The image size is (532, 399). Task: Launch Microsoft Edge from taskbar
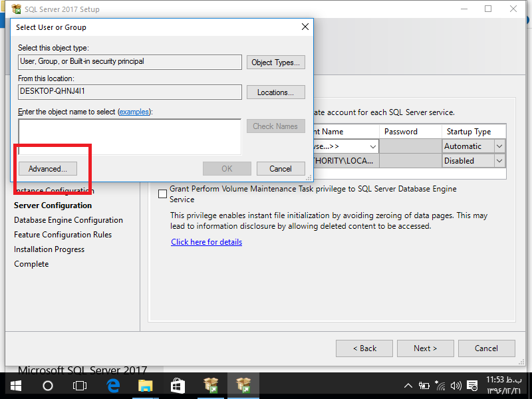(113, 386)
